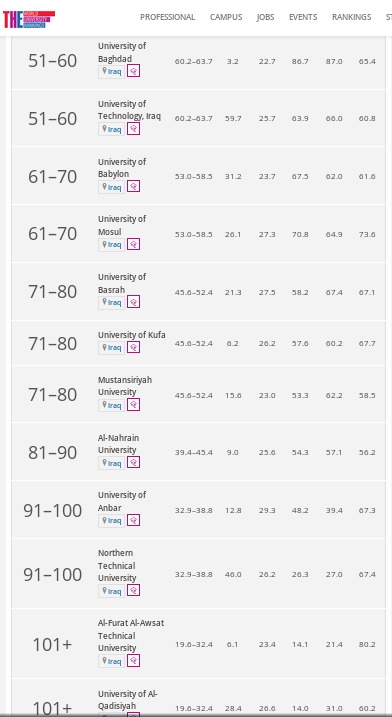Click the Iraq location tag under University of Kufa

point(112,348)
